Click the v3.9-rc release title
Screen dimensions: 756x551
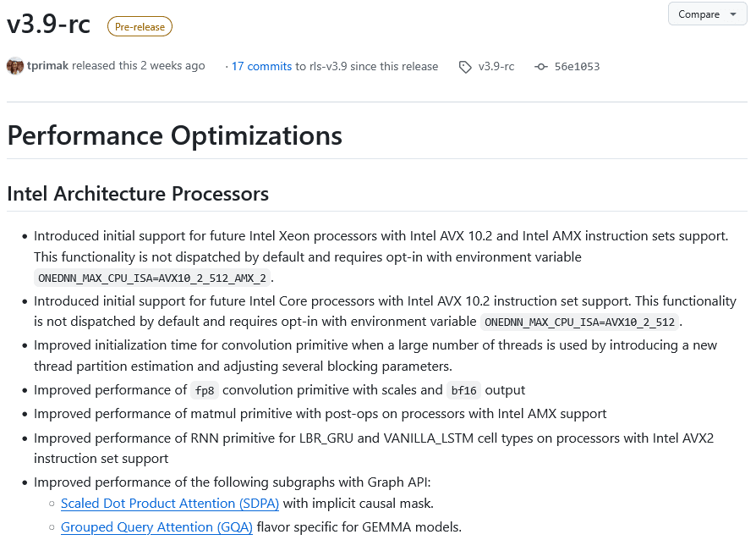(x=49, y=25)
